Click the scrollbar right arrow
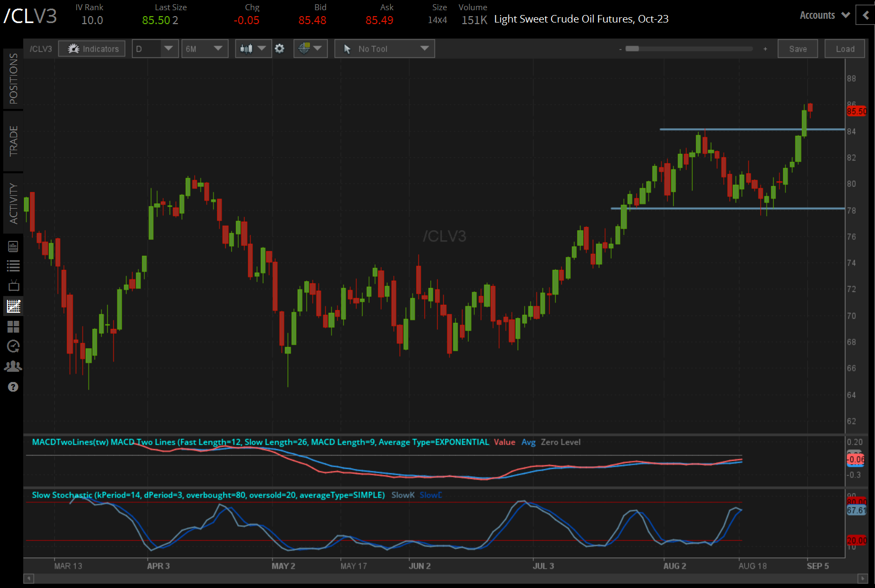This screenshot has height=588, width=875. [x=863, y=578]
